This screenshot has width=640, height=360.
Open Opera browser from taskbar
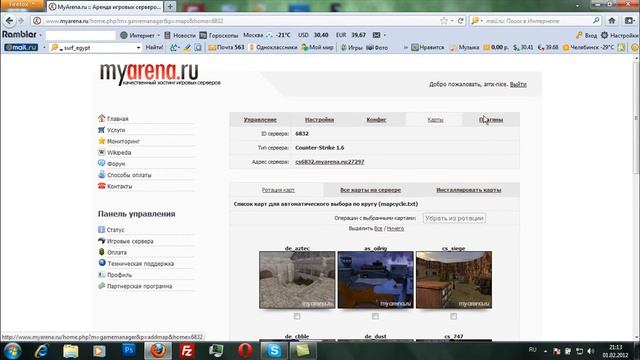pos(245,351)
